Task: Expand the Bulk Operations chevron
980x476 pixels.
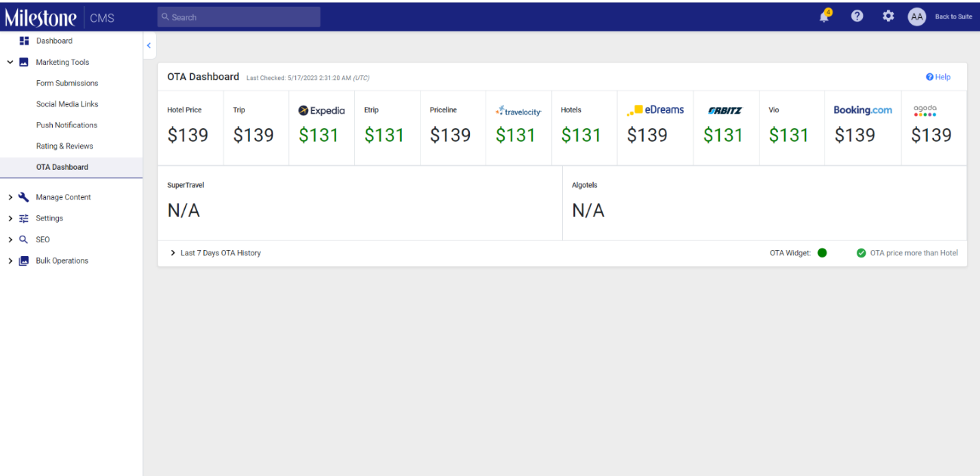Action: [x=10, y=261]
